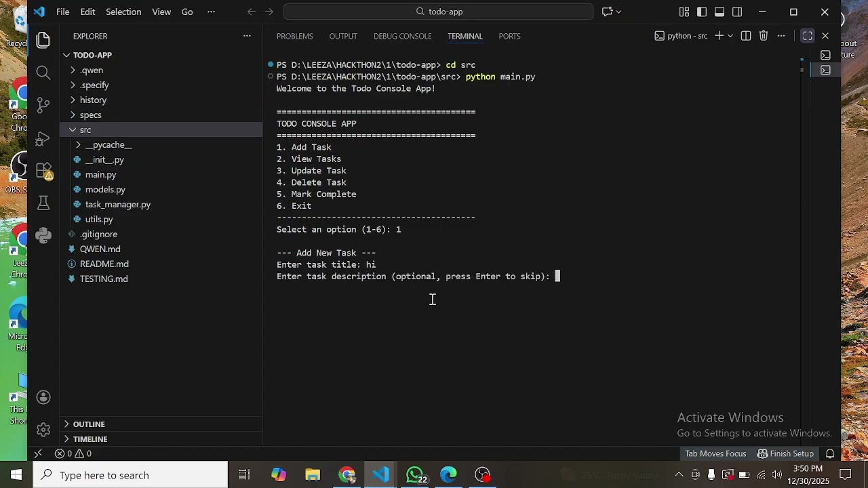Screen dimensions: 868x488
Task: Expand the .qwen folder
Action: [x=73, y=70]
